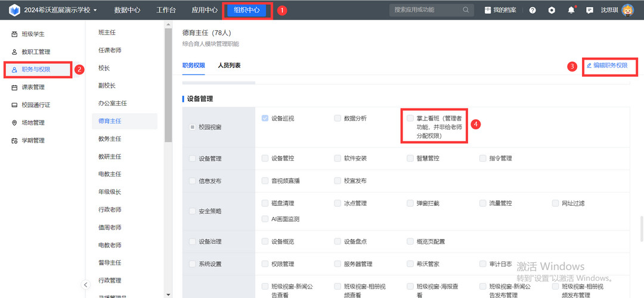Screen dimensions: 644x298
Task: Open the notification bell
Action: point(571,10)
